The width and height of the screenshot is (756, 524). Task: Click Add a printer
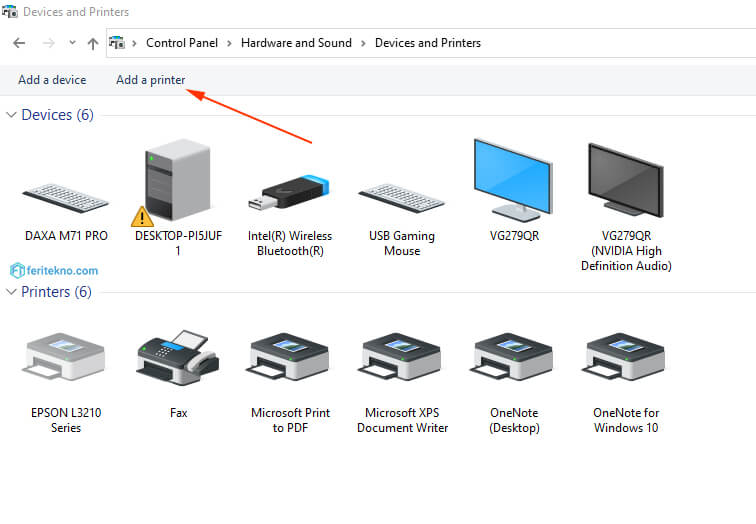tap(150, 80)
